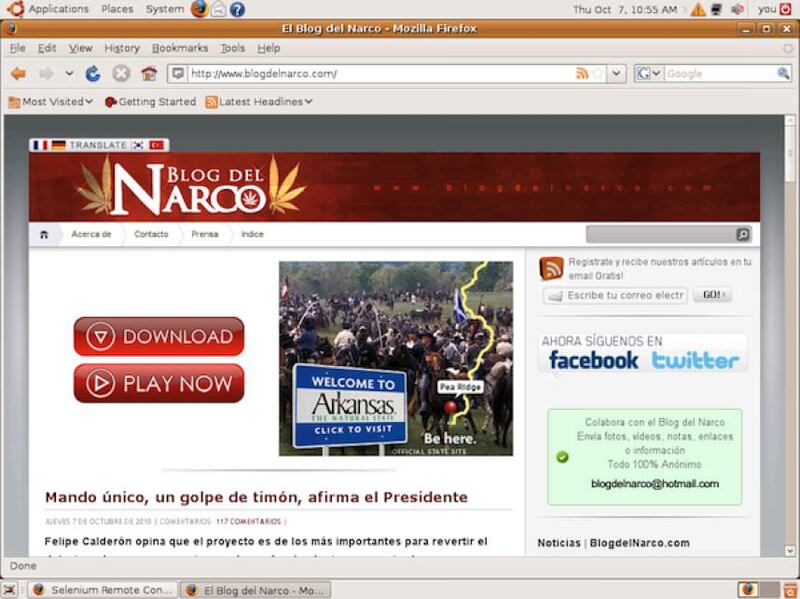Click the Blog del Narco logo

[190, 187]
